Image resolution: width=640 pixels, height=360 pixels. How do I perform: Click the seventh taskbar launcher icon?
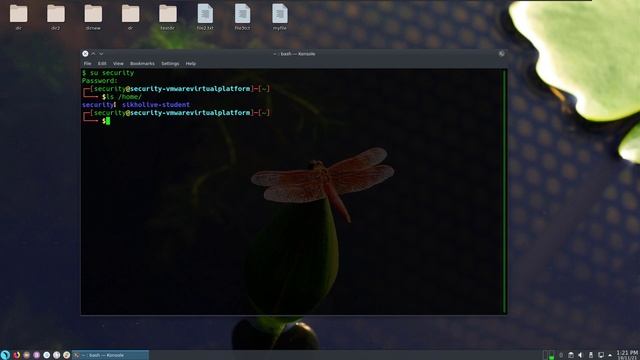[67, 355]
